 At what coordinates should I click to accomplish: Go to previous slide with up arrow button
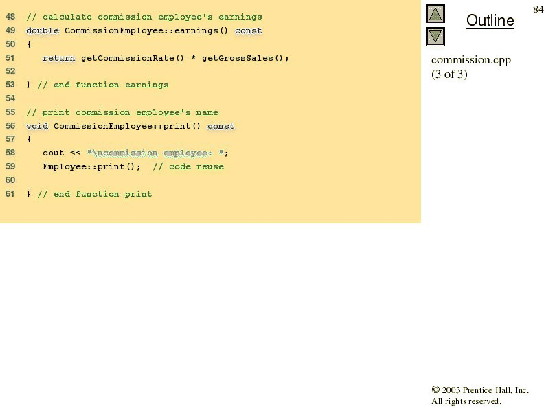435,14
